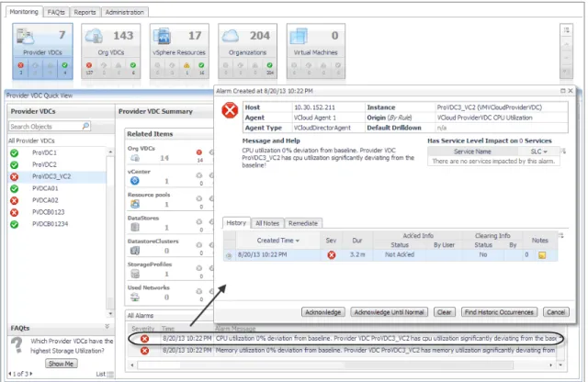
Task: Click the Resource pools related item icon
Action: click(135, 204)
